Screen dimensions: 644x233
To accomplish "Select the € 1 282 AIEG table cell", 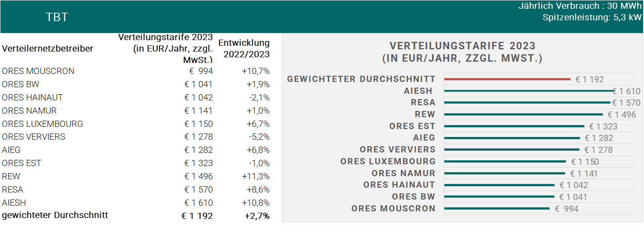I will click(198, 150).
